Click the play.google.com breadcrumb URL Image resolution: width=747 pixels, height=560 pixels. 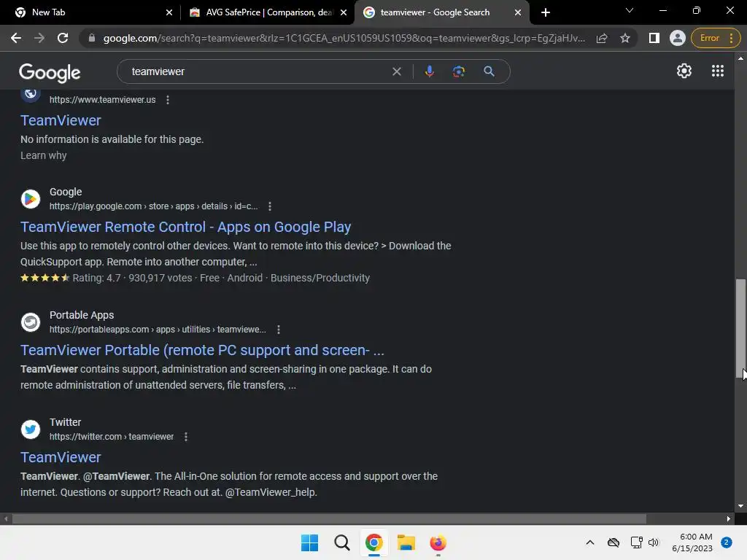pos(153,206)
